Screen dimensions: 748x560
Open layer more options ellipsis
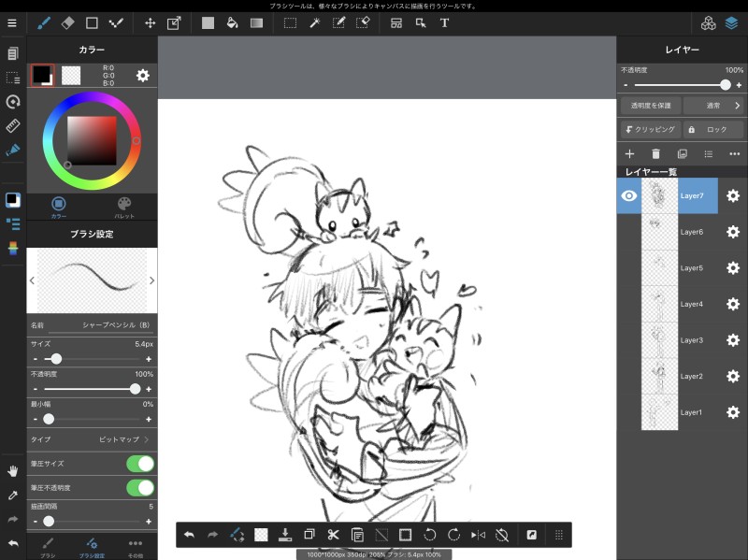735,153
